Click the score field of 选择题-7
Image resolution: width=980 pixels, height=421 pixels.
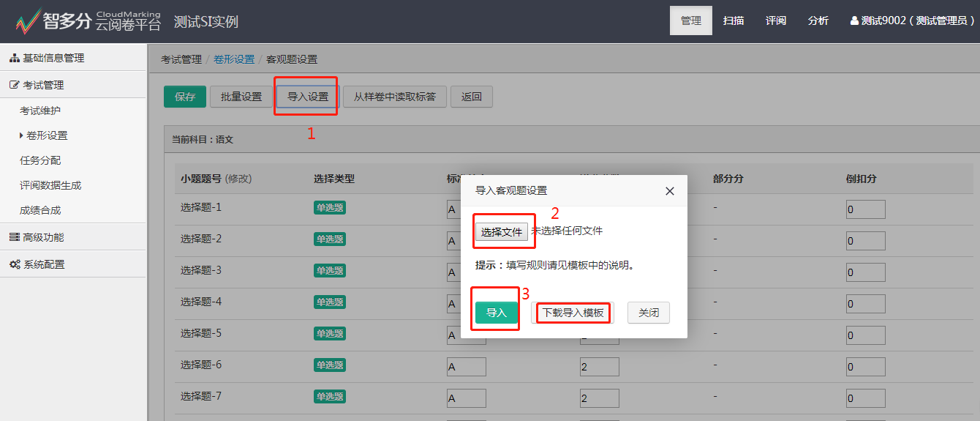pos(600,398)
